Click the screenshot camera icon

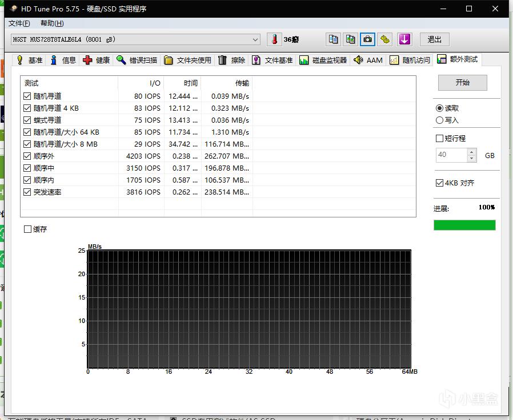pos(367,39)
